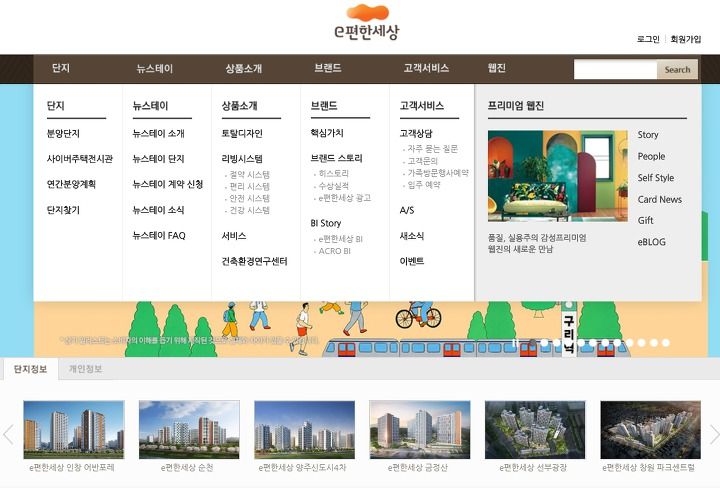Select 뉴스테이 FAQ submenu item
This screenshot has height=488, width=720.
[159, 236]
